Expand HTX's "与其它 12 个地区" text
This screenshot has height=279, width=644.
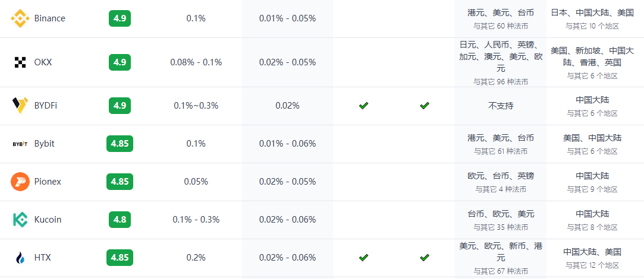[x=592, y=265]
